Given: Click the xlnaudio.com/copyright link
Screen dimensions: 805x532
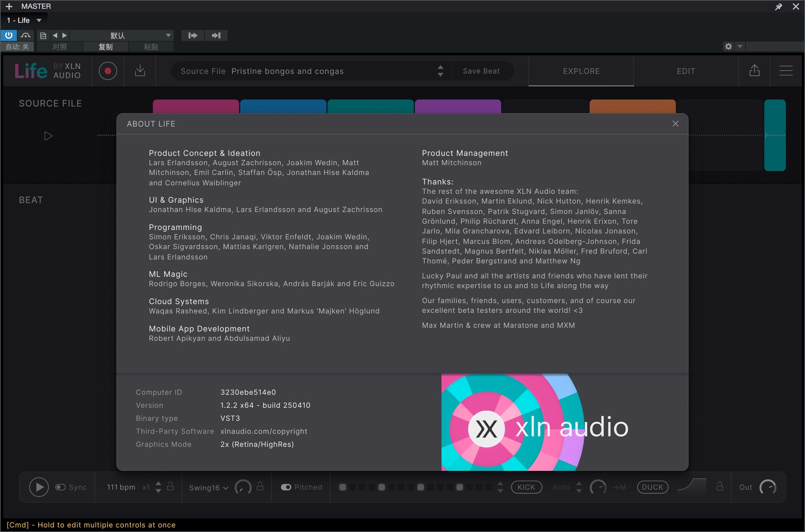Looking at the screenshot, I should [x=264, y=431].
